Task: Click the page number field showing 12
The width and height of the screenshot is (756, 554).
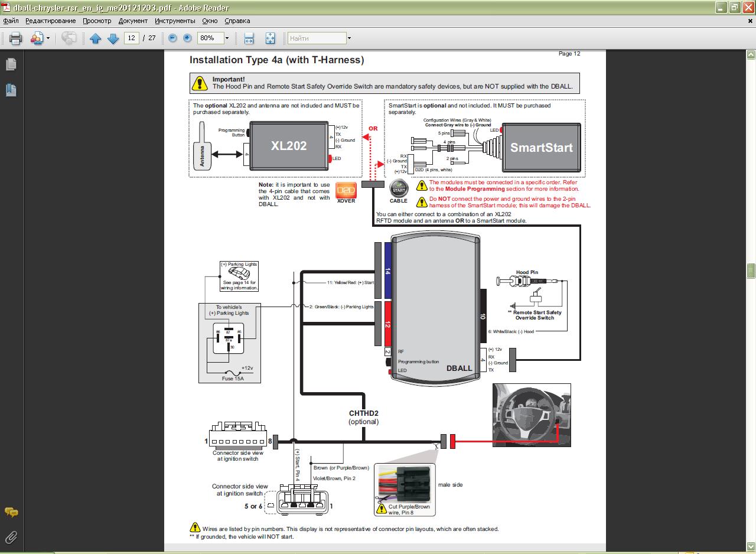Action: (x=131, y=38)
